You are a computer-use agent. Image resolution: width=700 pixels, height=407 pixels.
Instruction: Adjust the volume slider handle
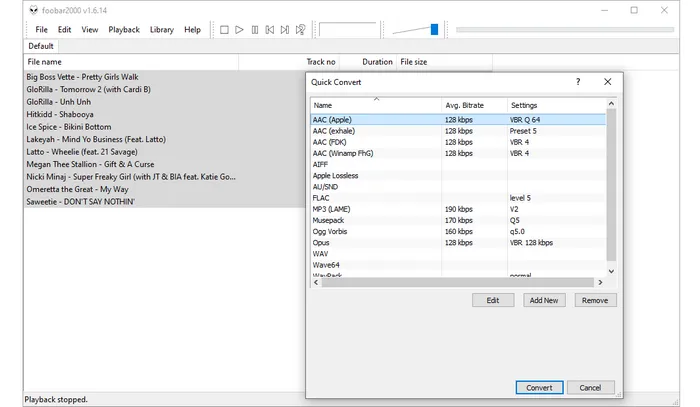(434, 29)
